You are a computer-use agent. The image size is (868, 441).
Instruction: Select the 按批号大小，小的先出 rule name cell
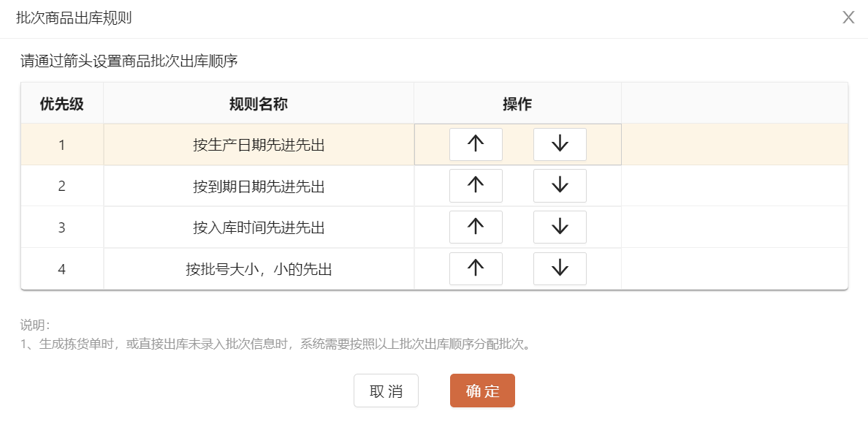pyautogui.click(x=259, y=270)
